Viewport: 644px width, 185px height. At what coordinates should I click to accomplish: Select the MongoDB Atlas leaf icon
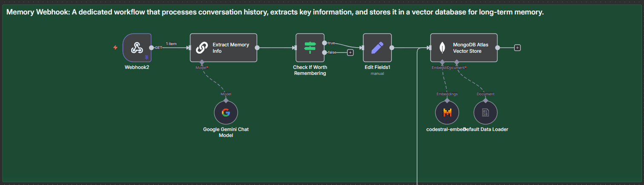click(x=443, y=48)
